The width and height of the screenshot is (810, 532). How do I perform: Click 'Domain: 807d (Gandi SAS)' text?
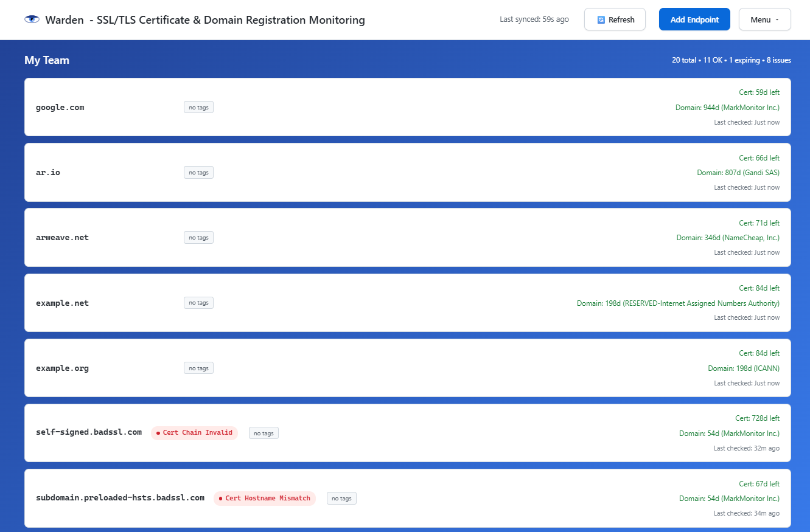[x=738, y=173]
